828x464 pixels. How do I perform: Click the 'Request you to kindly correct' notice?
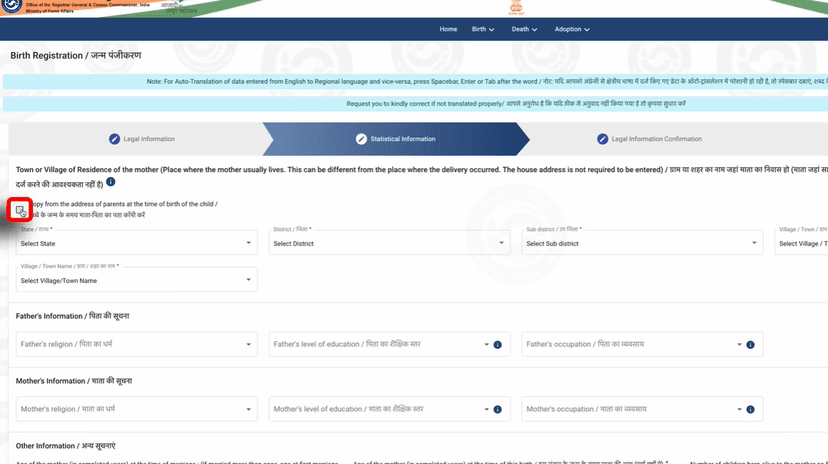pos(416,104)
